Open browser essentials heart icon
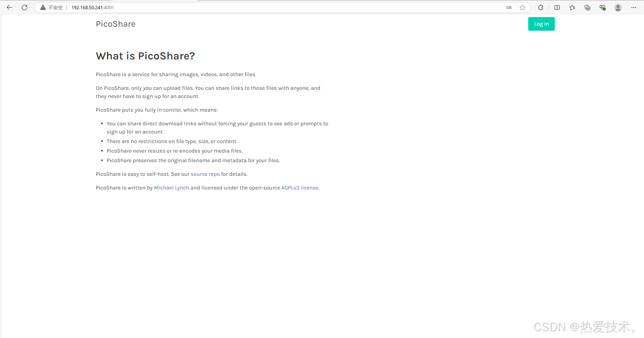This screenshot has width=644, height=338. (602, 8)
